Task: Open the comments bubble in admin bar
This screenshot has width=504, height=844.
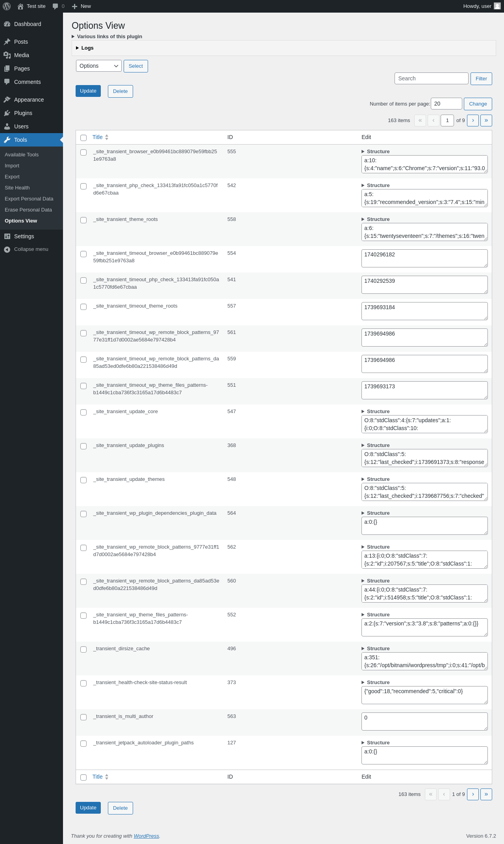Action: pos(55,6)
